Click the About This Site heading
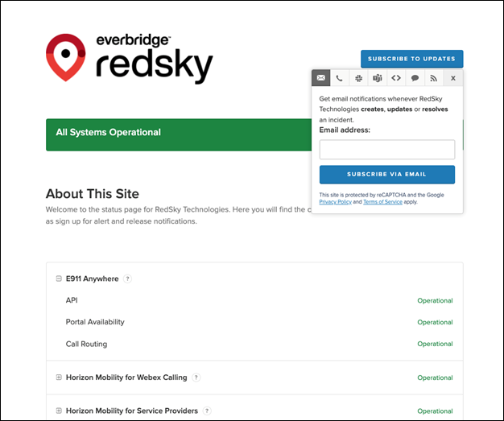This screenshot has height=421, width=504. pyautogui.click(x=93, y=194)
